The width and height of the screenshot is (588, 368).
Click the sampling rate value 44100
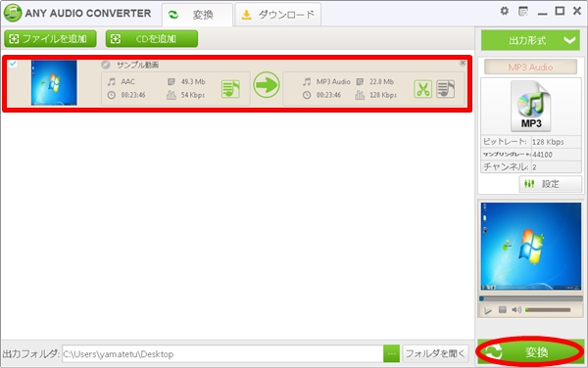542,155
